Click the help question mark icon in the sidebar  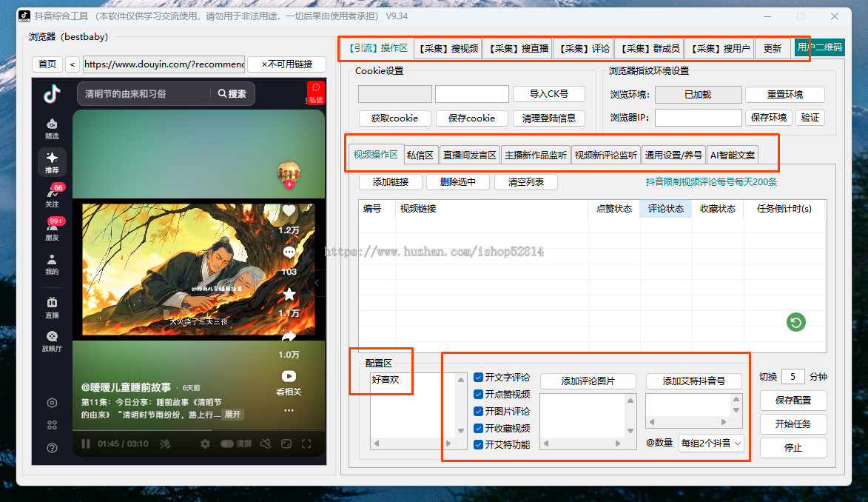click(52, 448)
